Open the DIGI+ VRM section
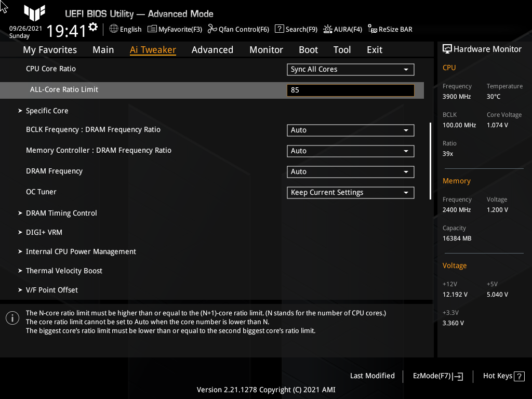The width and height of the screenshot is (532, 399). 44,232
